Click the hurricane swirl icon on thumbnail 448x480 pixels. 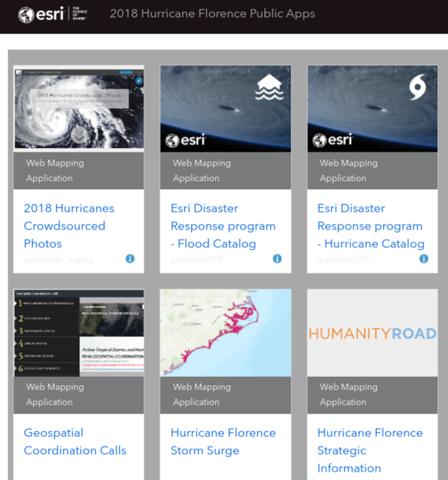click(x=416, y=87)
